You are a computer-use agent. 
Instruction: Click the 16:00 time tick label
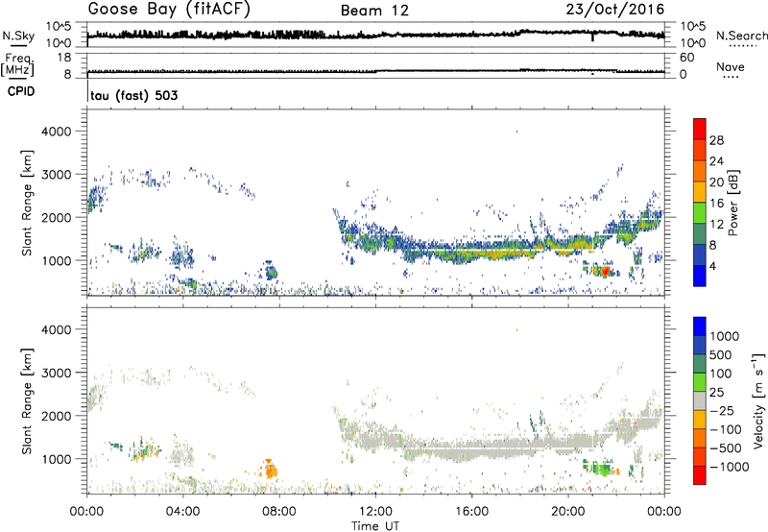(x=471, y=512)
